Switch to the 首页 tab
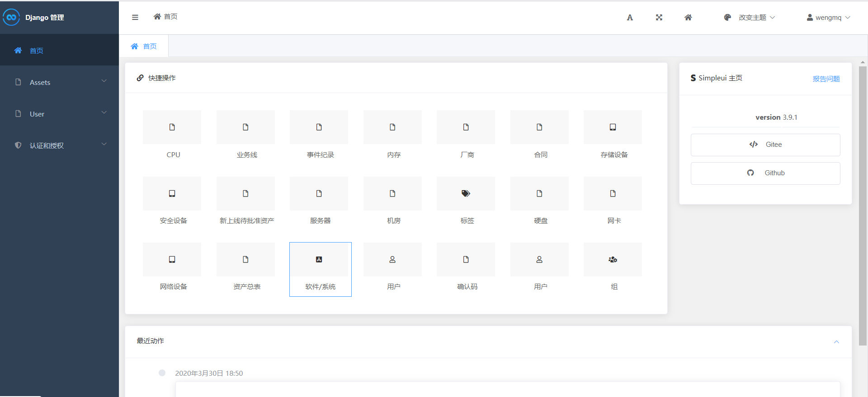Viewport: 868px width, 397px height. [x=144, y=46]
